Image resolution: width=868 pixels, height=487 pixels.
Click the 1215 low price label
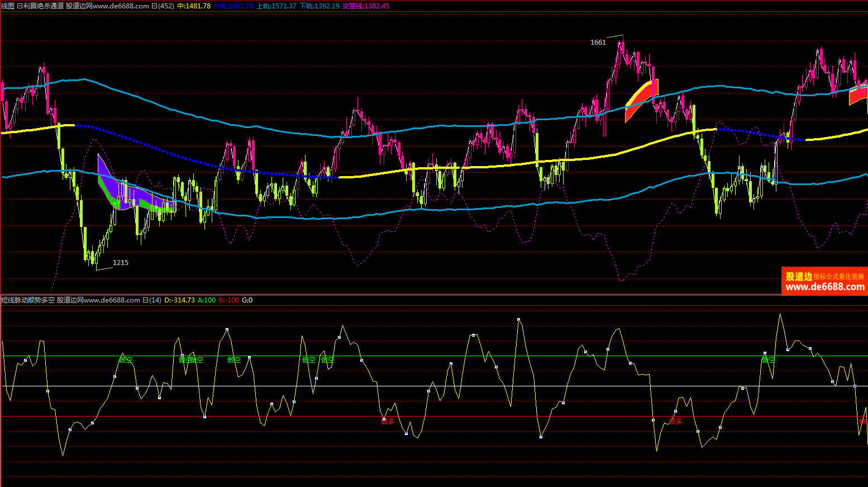pos(121,262)
